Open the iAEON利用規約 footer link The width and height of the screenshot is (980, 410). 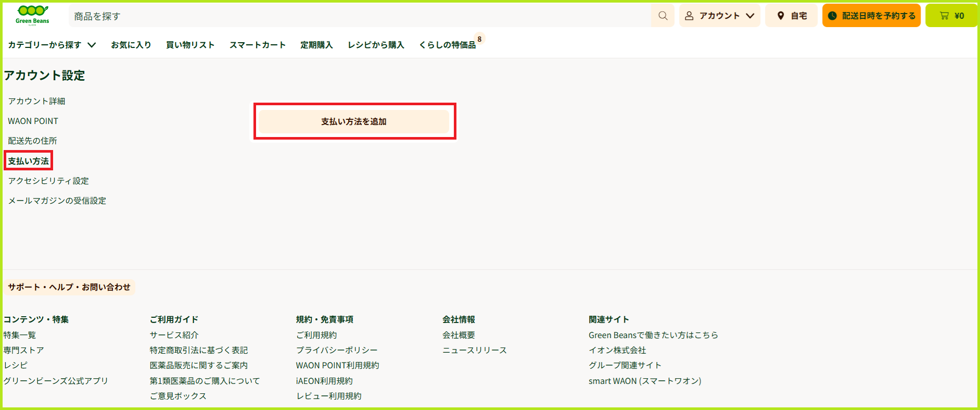click(x=324, y=381)
